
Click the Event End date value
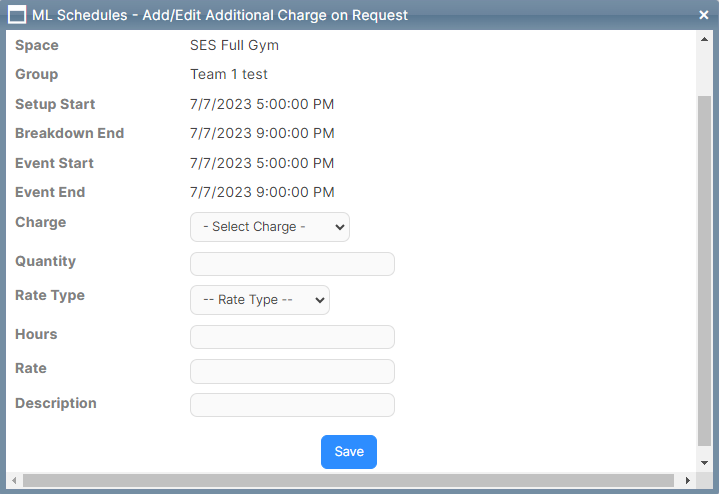[262, 192]
